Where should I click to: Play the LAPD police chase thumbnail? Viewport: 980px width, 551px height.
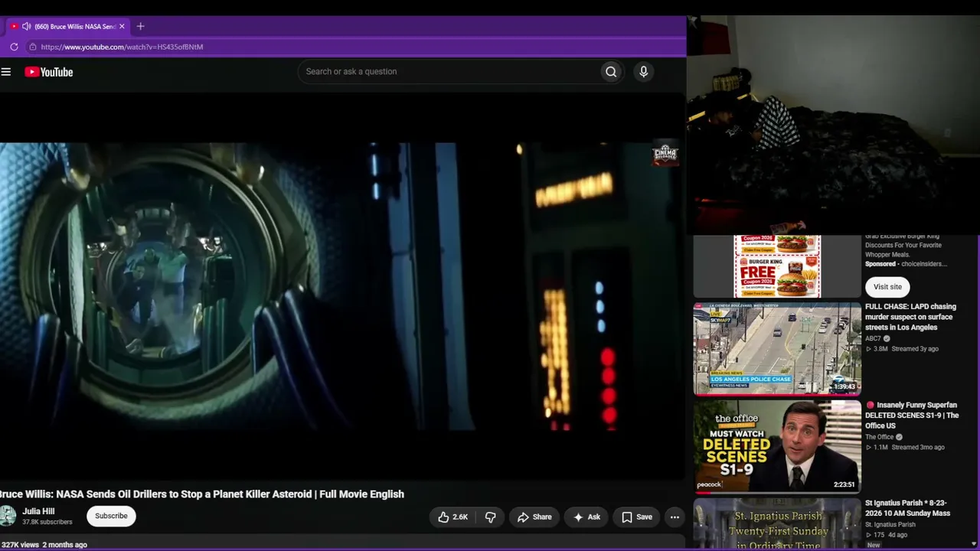click(777, 349)
